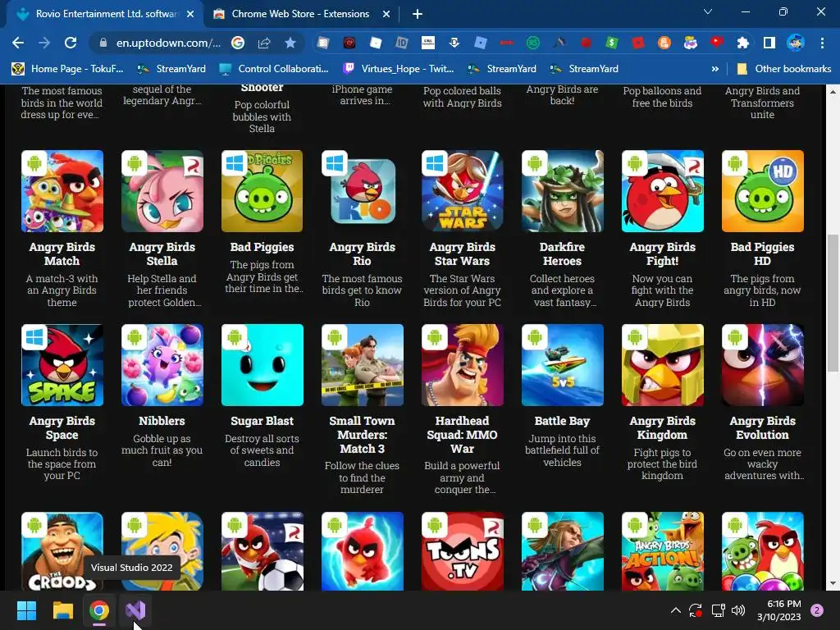Click the share page icon in address bar
This screenshot has height=630, width=840.
[264, 43]
